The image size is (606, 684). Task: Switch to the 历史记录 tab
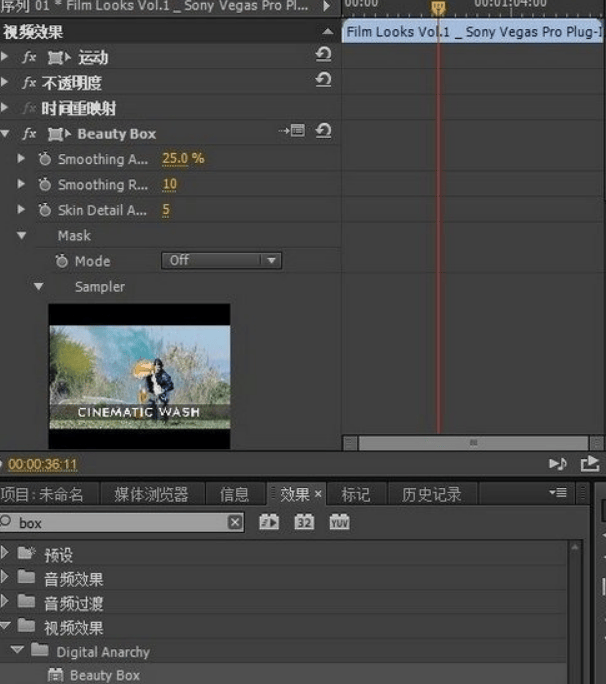tap(431, 494)
